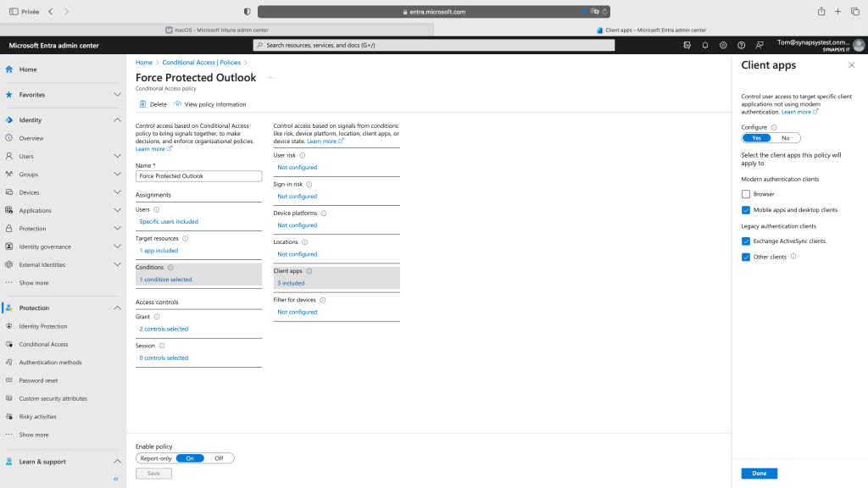Open Conditional Access in sidebar
The width and height of the screenshot is (868, 488).
click(43, 344)
